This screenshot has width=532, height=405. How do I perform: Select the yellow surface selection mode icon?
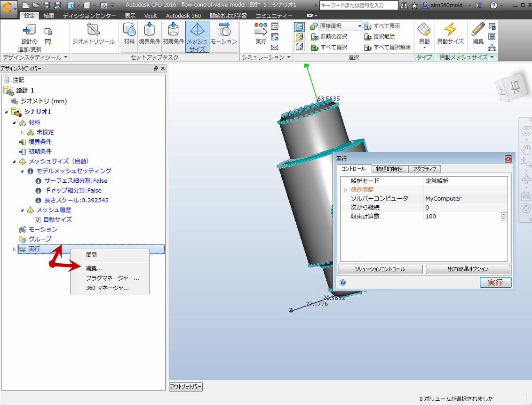click(299, 37)
